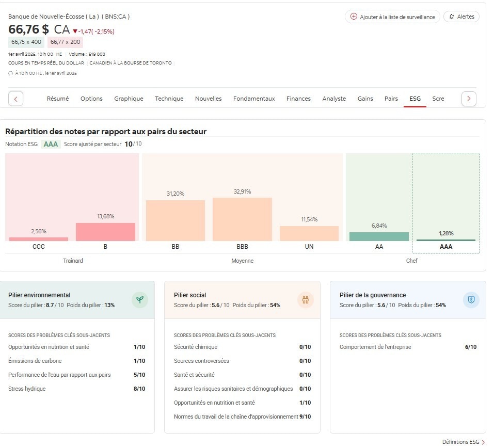
Task: Click the Moyenne category label
Action: coord(242,261)
